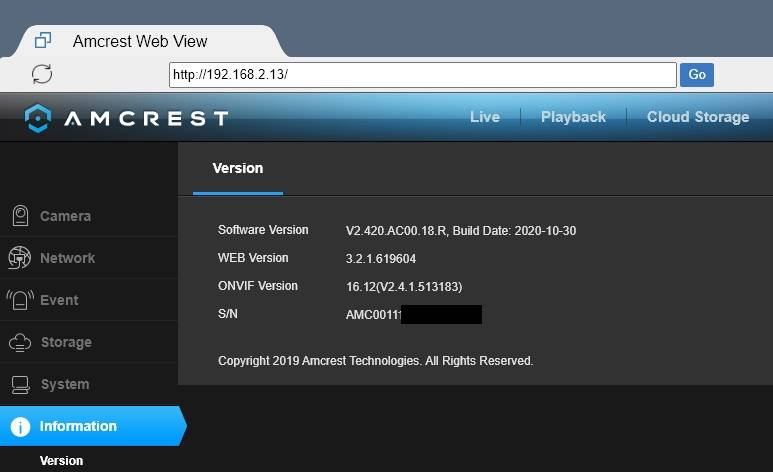Expand the System menu label

pyautogui.click(x=65, y=384)
